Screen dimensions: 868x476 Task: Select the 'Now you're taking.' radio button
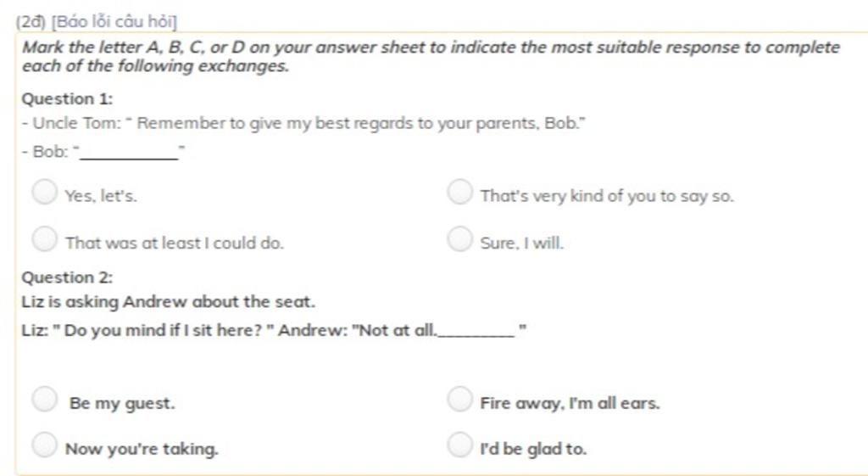(x=45, y=445)
